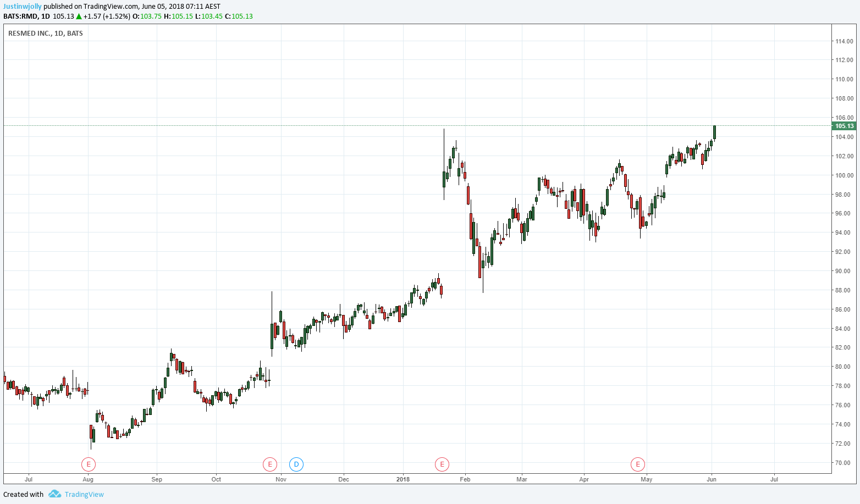Screen dimensions: 860x504
Task: Click the Mar label on time axis
Action: [522, 479]
